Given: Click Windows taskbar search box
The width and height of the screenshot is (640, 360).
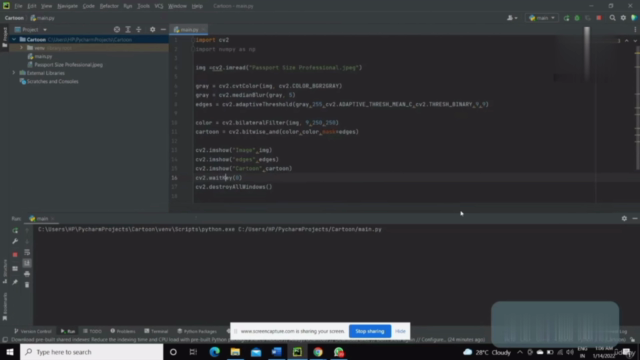Looking at the screenshot, I should tap(92, 352).
